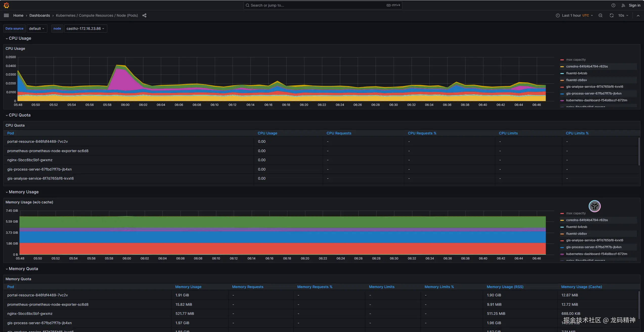Screen dimensions: 644x332
Task: Open the hamburger navigation menu
Action: [6, 15]
